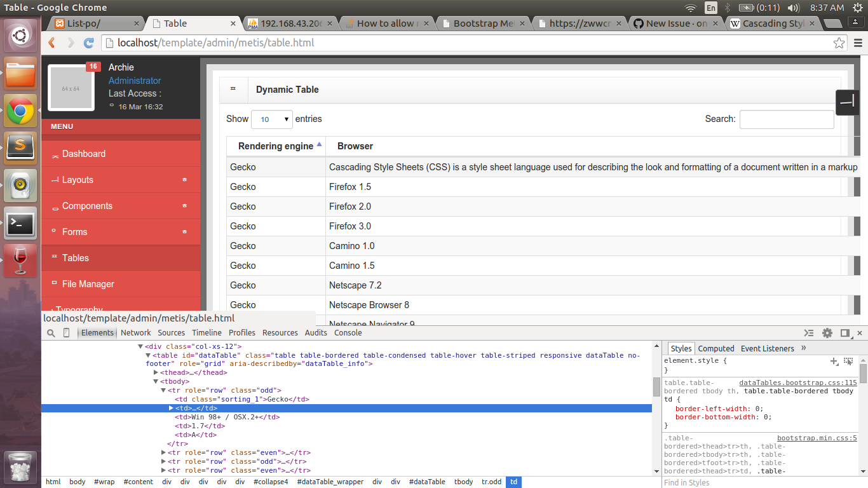Bookmark this page with the star icon
The height and width of the screenshot is (488, 868).
click(839, 43)
